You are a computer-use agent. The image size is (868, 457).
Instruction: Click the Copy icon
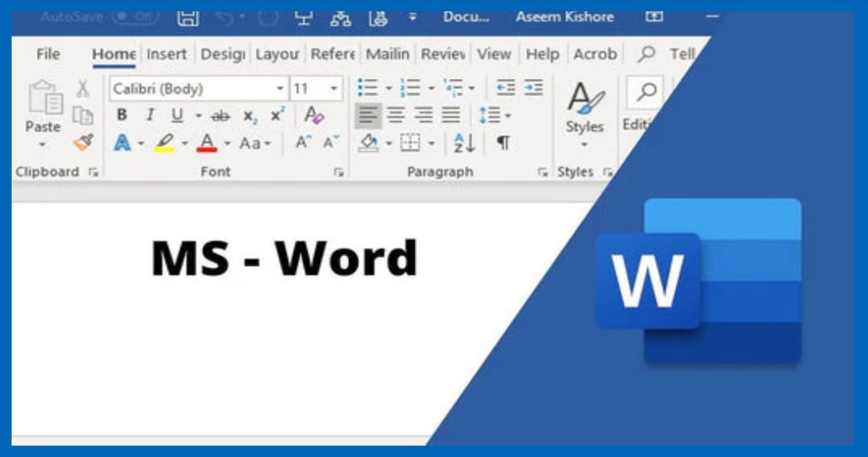click(83, 116)
